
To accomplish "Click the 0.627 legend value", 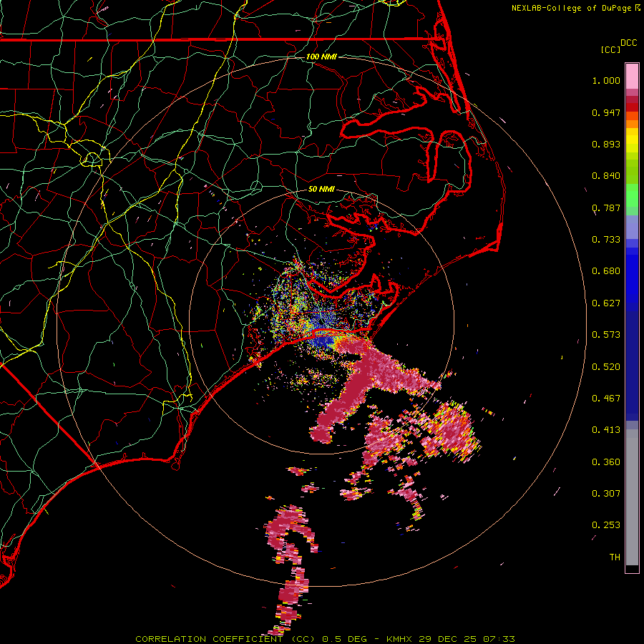I will pyautogui.click(x=606, y=303).
